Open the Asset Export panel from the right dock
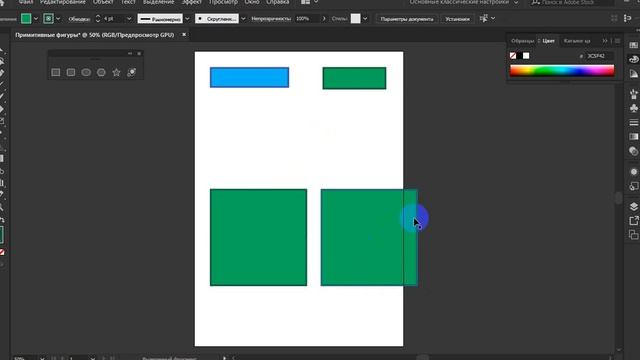This screenshot has height=360, width=640. pyautogui.click(x=633, y=221)
